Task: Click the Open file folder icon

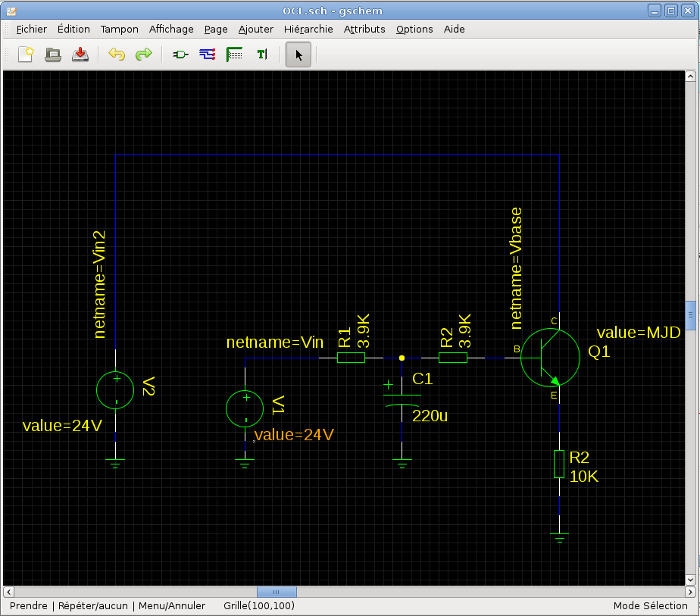Action: (53, 55)
